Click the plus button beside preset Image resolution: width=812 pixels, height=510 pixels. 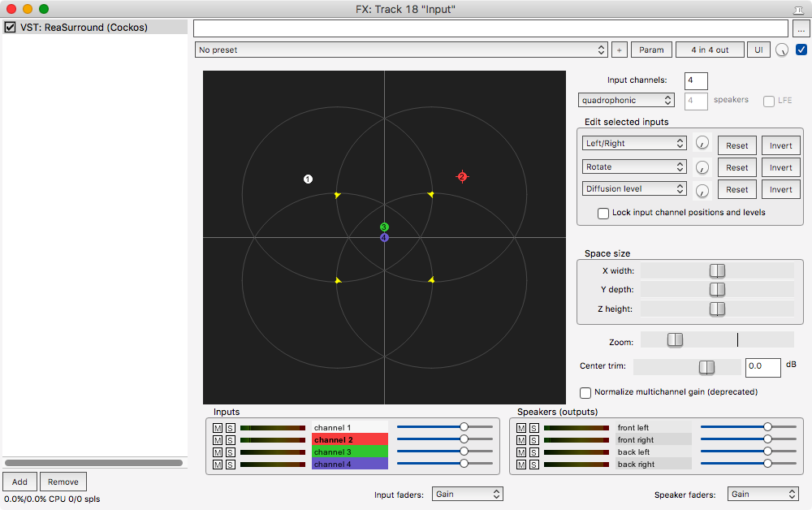pos(619,50)
